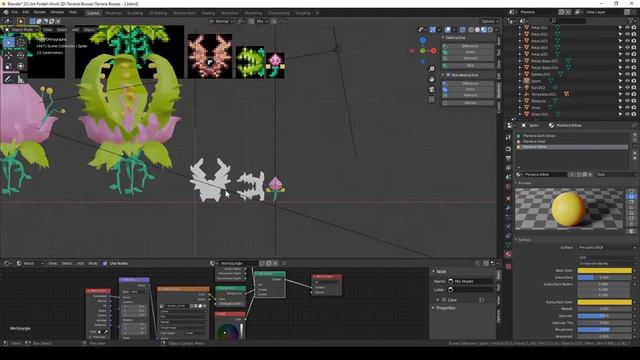Open the Texture properties tab icon
The image size is (640, 360).
pyautogui.click(x=508, y=266)
